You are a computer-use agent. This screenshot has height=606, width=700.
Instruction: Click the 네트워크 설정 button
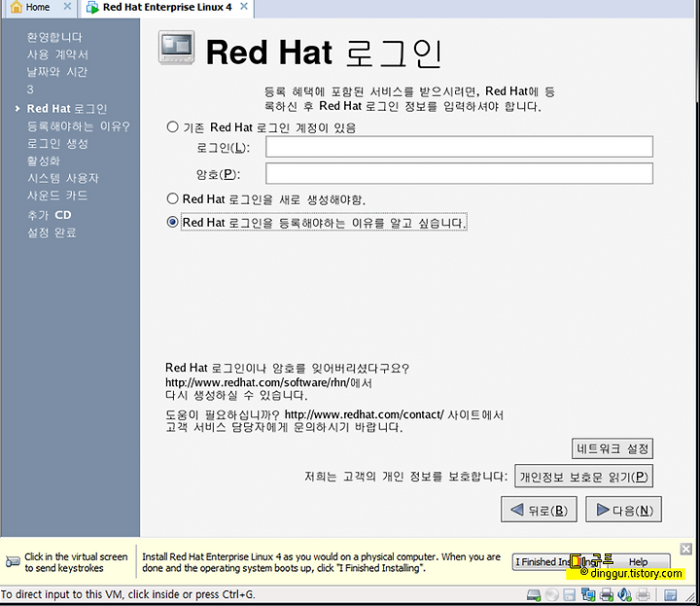tap(612, 448)
